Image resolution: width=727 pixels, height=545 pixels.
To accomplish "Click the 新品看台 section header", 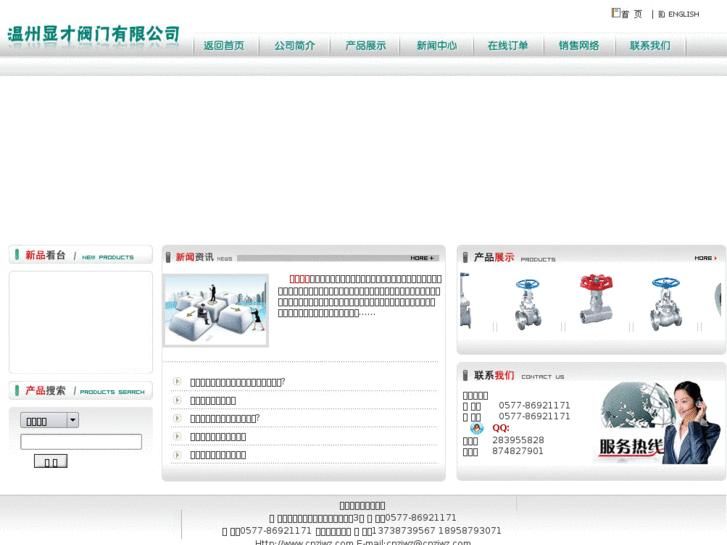I will tap(81, 255).
